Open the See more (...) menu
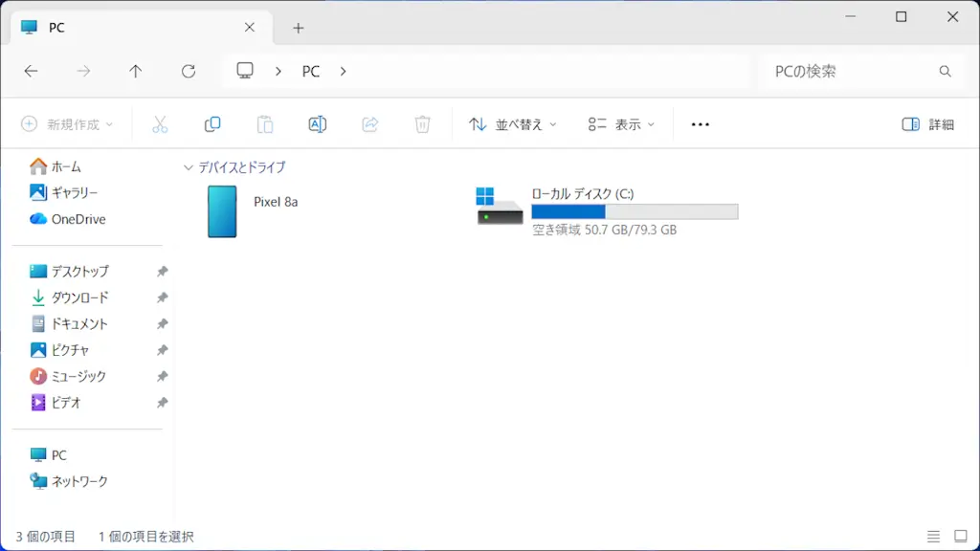This screenshot has height=551, width=980. point(700,123)
